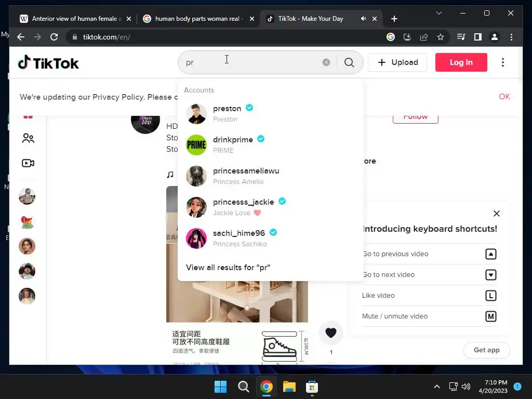Expand the system tray hidden icons chevron
The width and height of the screenshot is (532, 399).
tap(437, 387)
